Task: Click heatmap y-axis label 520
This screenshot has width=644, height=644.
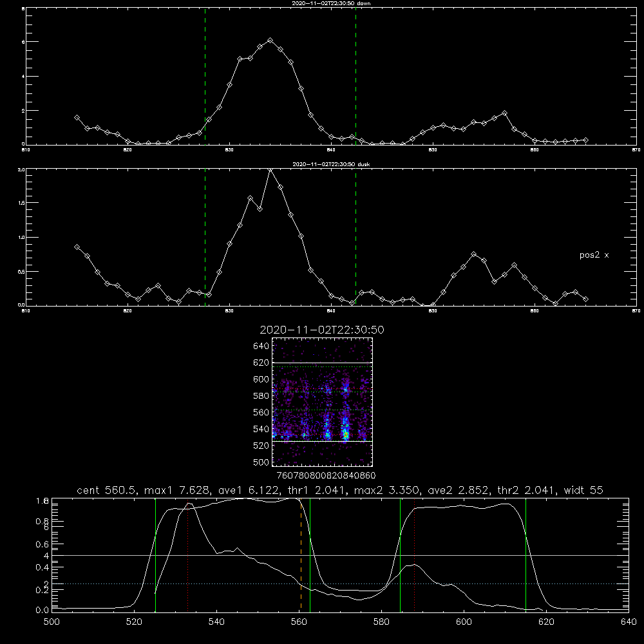Action: pos(261,446)
